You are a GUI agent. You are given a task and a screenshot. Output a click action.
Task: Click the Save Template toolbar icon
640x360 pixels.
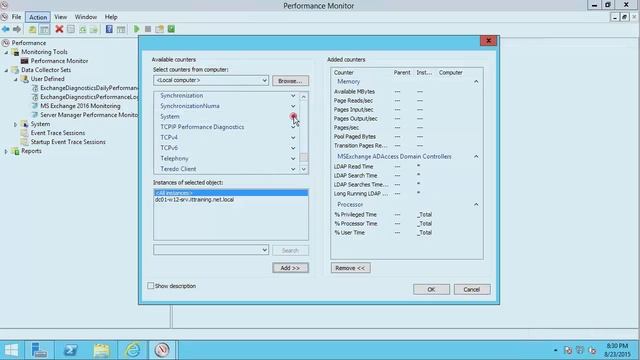pyautogui.click(x=159, y=29)
